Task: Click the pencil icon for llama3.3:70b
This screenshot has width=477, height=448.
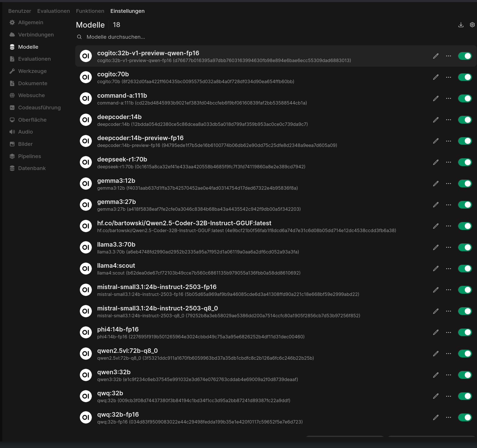Action: tap(436, 247)
